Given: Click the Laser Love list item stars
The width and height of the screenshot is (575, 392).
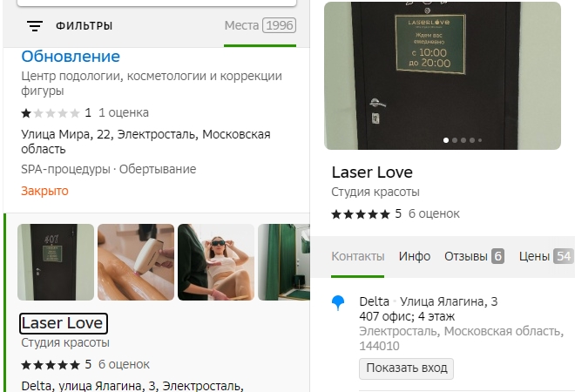Looking at the screenshot, I should point(51,365).
